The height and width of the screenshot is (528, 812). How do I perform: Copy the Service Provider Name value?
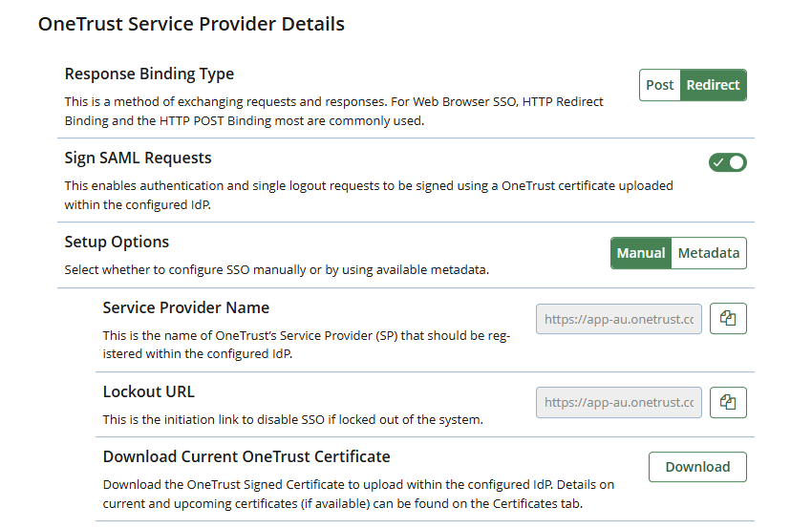point(728,318)
